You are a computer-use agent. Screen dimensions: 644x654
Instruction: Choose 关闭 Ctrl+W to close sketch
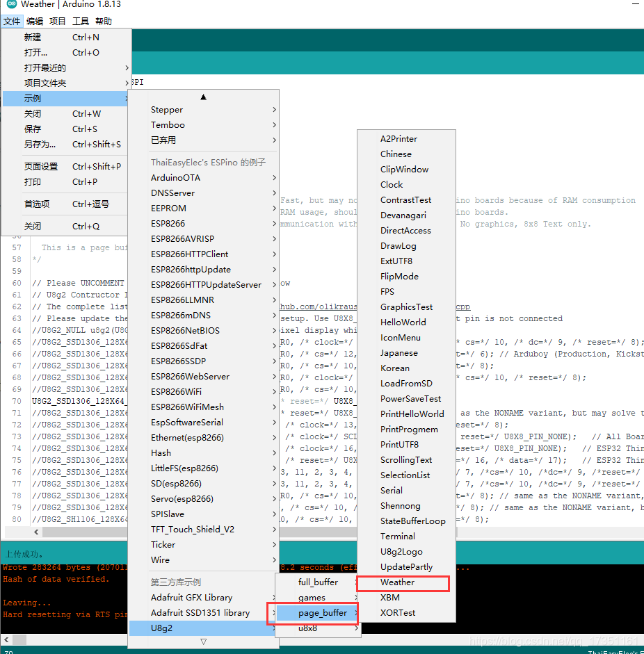pyautogui.click(x=65, y=113)
